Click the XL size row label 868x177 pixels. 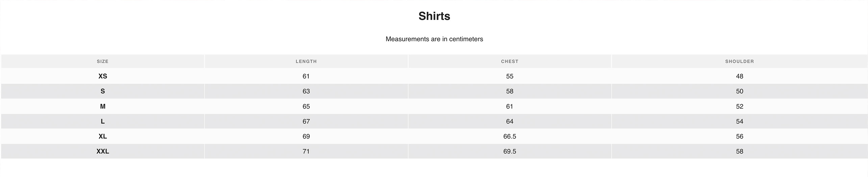[103, 137]
